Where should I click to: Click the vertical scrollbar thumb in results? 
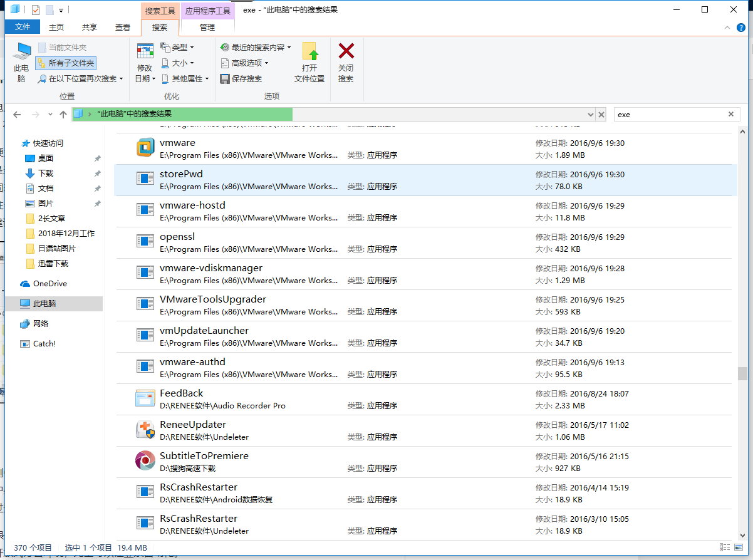pos(742,373)
